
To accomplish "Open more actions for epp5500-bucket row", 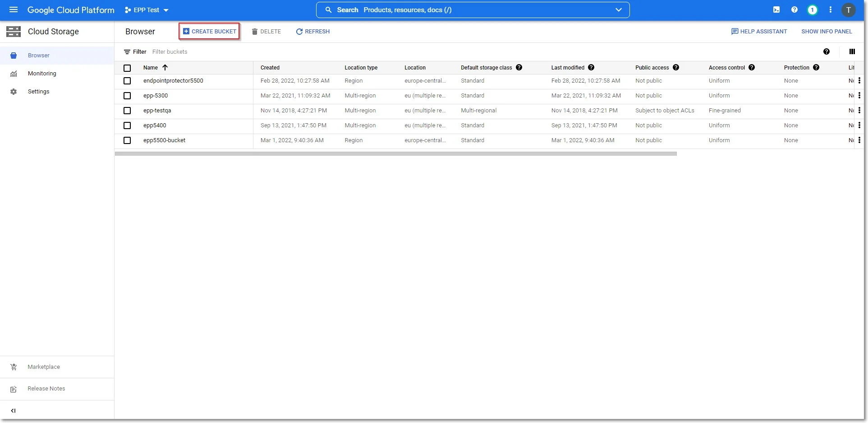I will click(x=859, y=140).
